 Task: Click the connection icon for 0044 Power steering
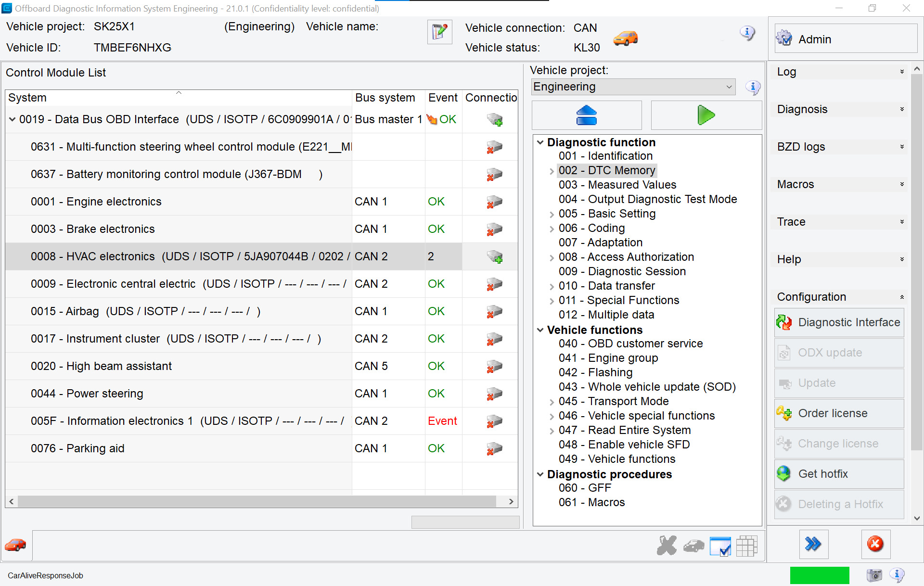tap(494, 394)
